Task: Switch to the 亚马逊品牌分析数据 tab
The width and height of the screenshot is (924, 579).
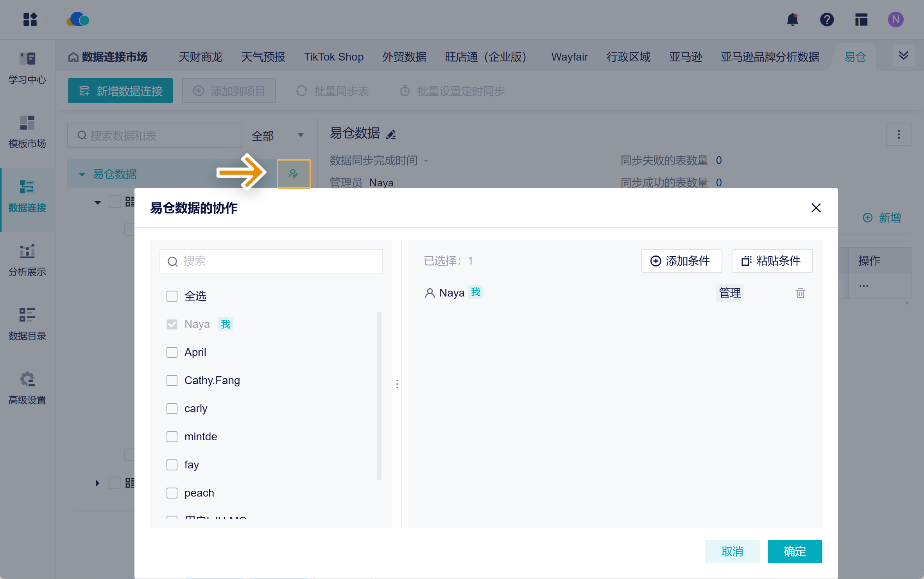Action: point(770,57)
